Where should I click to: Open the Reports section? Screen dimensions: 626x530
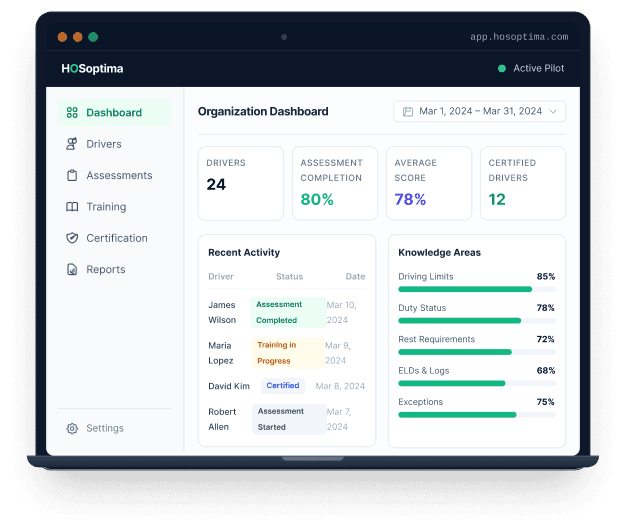tap(115, 269)
